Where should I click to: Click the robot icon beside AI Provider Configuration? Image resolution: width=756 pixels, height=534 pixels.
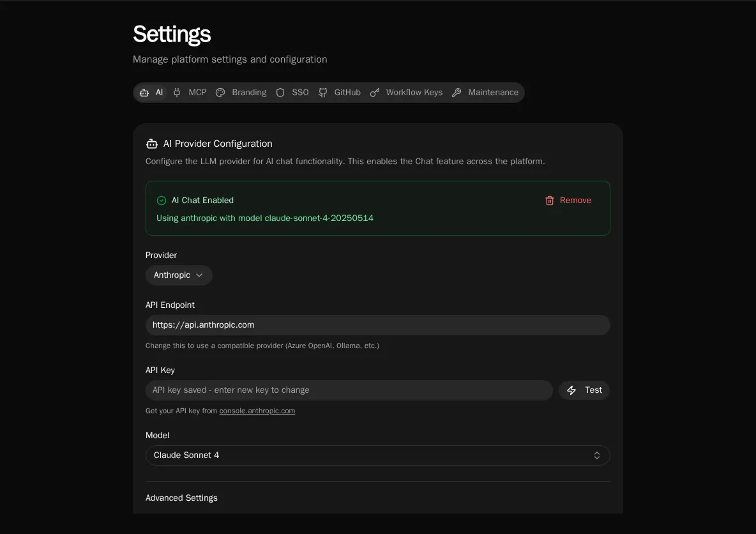[152, 144]
